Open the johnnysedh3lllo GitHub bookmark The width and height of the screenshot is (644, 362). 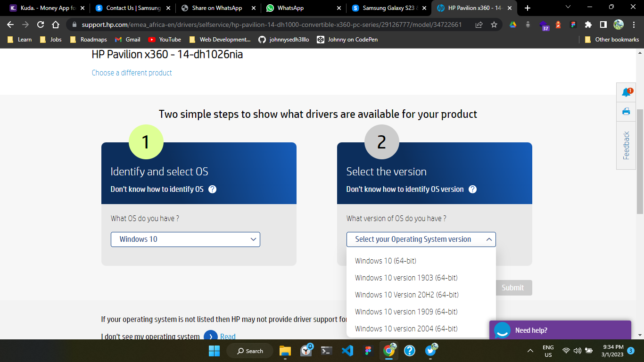(x=284, y=40)
